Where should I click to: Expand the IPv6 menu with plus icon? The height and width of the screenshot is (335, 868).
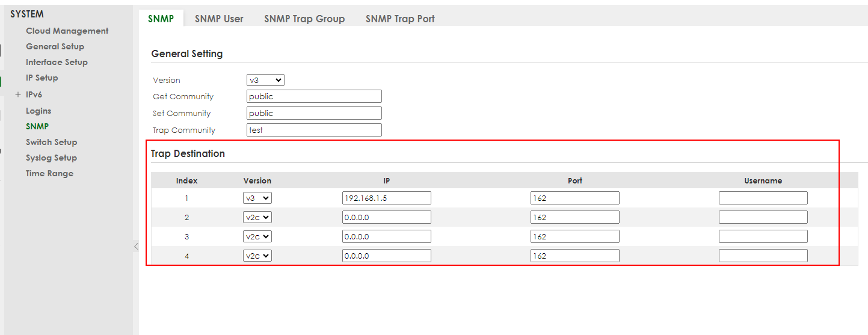point(18,94)
